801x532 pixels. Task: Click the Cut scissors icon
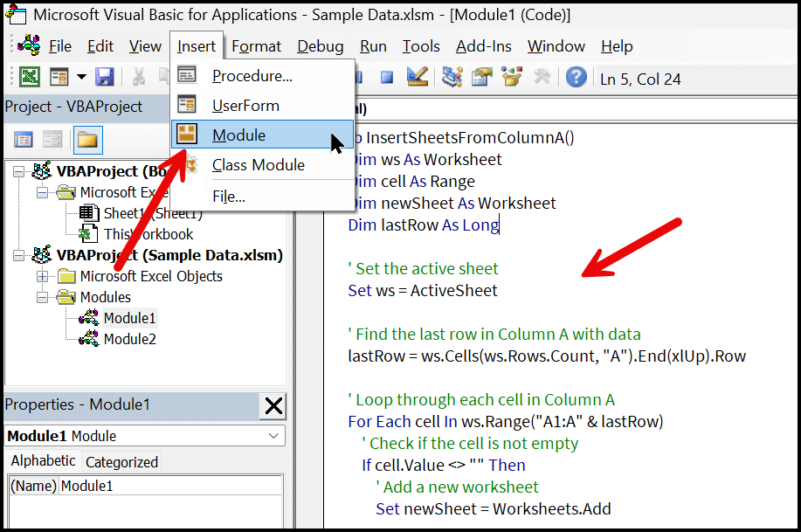(x=138, y=78)
